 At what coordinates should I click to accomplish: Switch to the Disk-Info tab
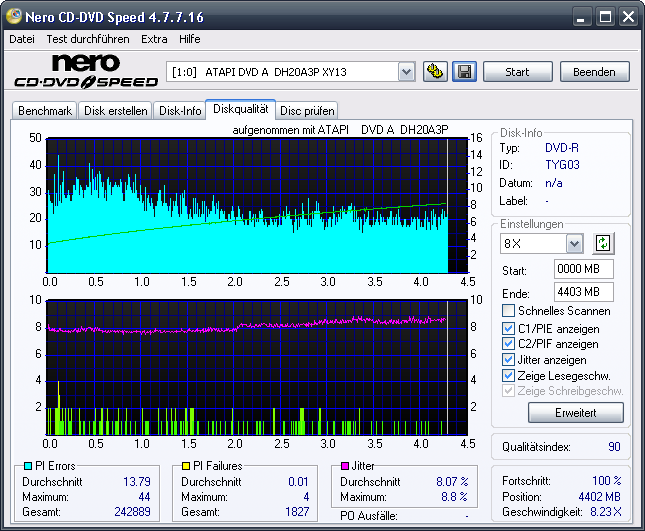pyautogui.click(x=180, y=111)
